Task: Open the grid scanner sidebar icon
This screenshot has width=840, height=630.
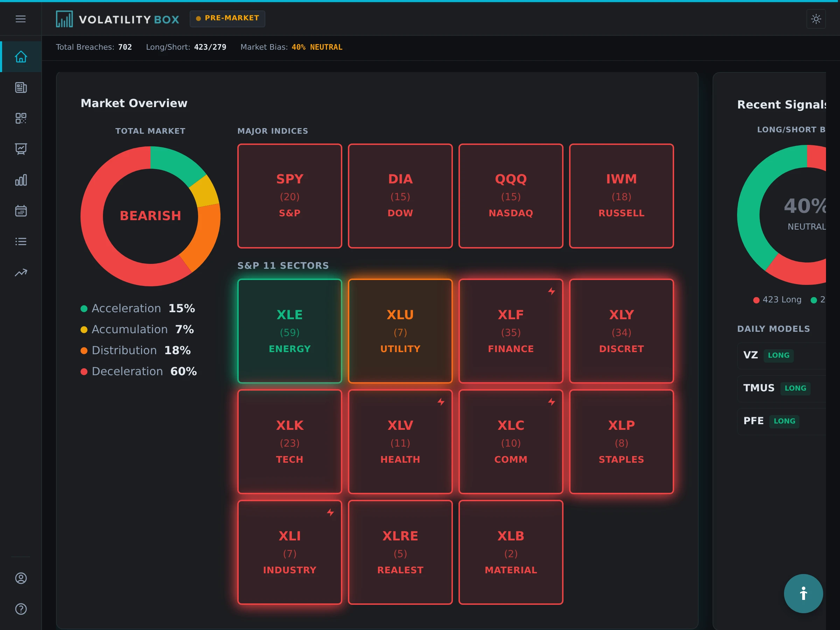Action: (x=21, y=118)
